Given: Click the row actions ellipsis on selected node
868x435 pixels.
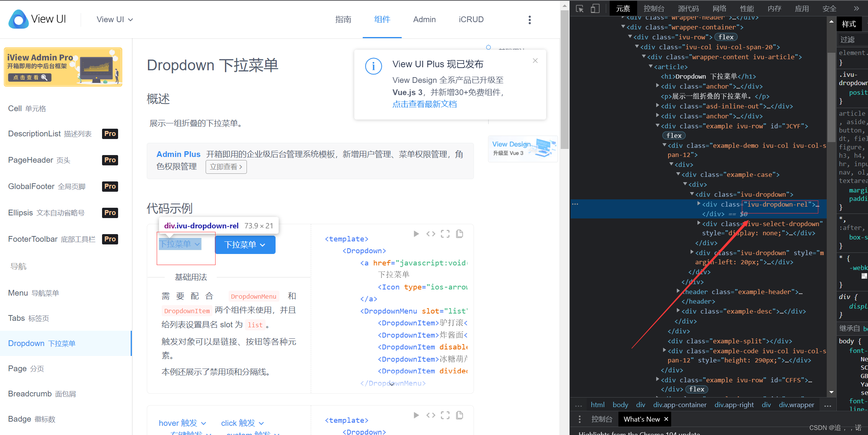Looking at the screenshot, I should (575, 204).
